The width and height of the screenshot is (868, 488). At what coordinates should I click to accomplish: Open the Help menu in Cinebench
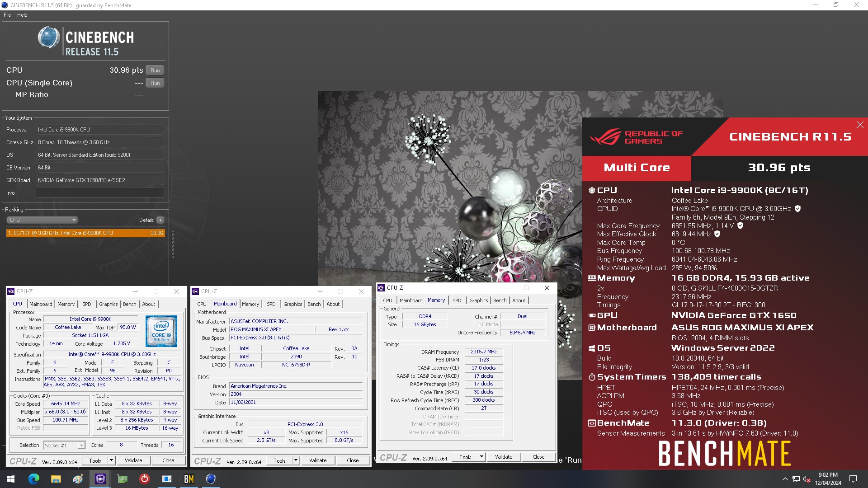point(22,15)
